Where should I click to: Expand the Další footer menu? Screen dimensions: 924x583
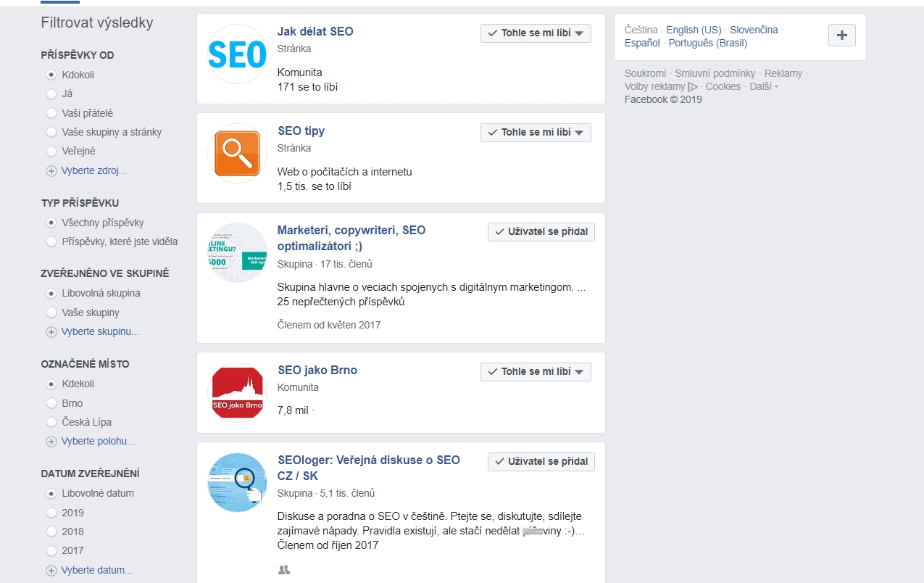pos(764,86)
